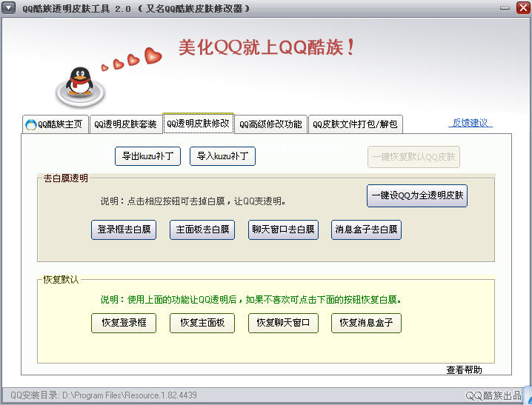
Task: Click the green 恢复白膜 description text
Action: 251,300
